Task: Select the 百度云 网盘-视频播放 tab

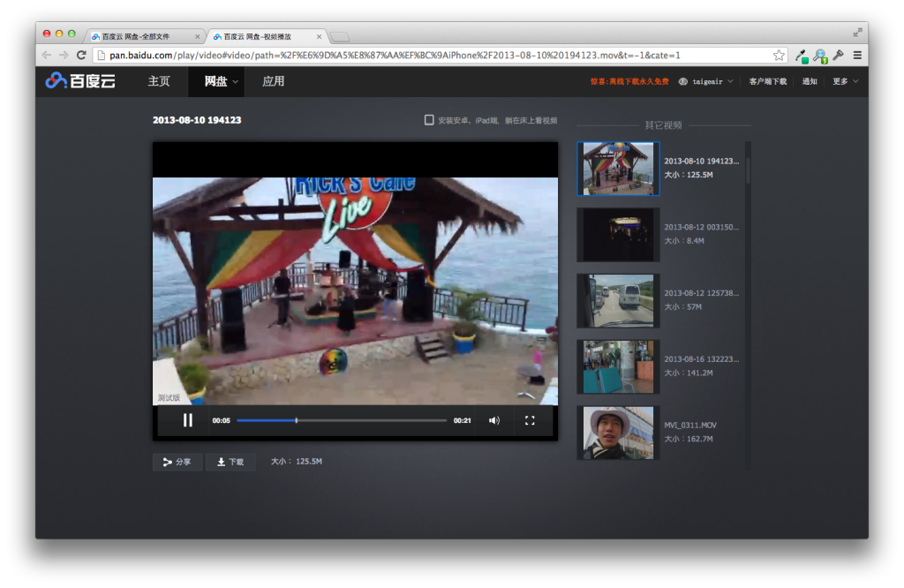Action: click(267, 36)
